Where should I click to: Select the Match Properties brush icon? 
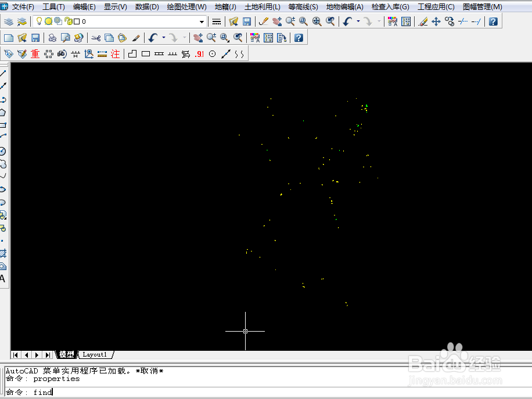click(136, 38)
